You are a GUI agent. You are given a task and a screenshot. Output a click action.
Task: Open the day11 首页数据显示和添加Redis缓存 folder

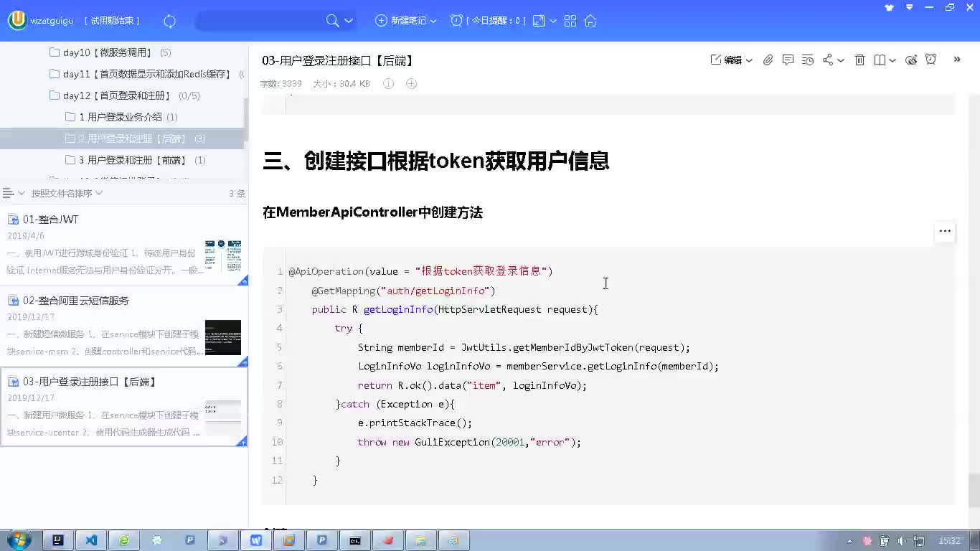[146, 74]
